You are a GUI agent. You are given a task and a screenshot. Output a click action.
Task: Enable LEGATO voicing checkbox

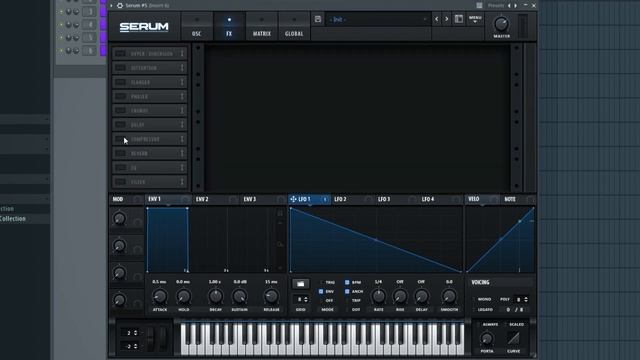coord(474,310)
